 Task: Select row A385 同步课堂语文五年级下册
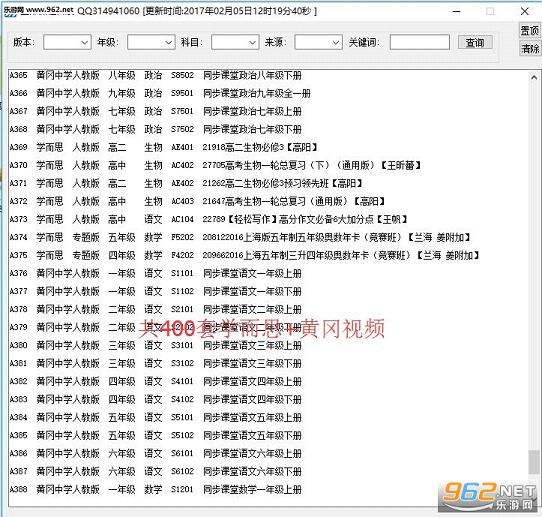click(x=156, y=435)
